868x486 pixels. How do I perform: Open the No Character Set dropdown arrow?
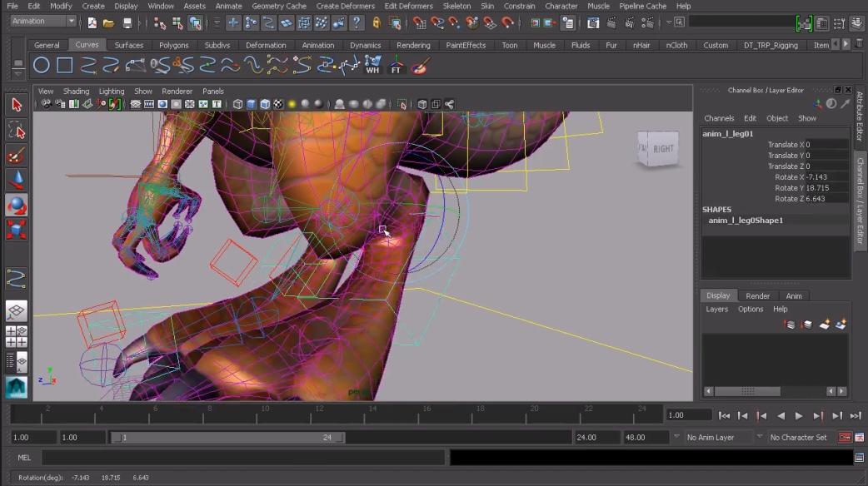pyautogui.click(x=760, y=437)
